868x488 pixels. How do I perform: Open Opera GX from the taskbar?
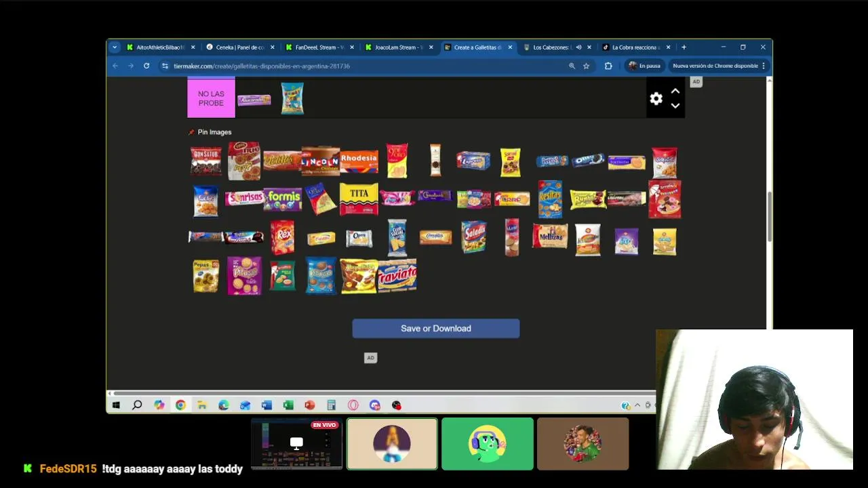coord(353,405)
